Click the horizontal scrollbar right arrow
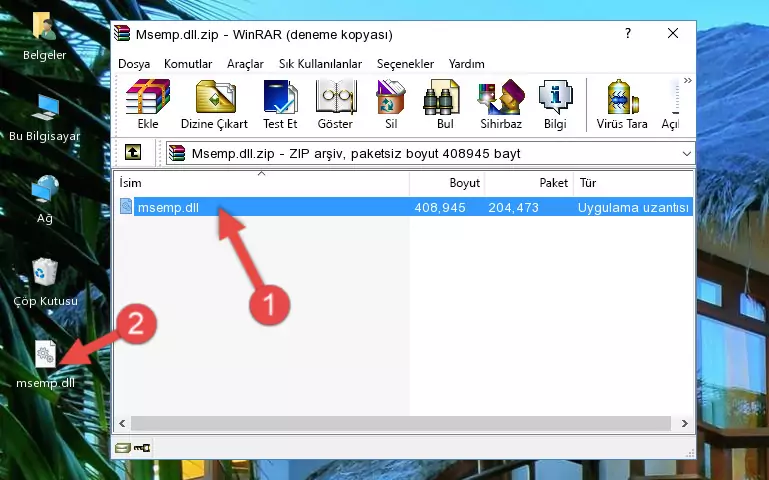Viewport: 769px width, 480px height. point(685,423)
